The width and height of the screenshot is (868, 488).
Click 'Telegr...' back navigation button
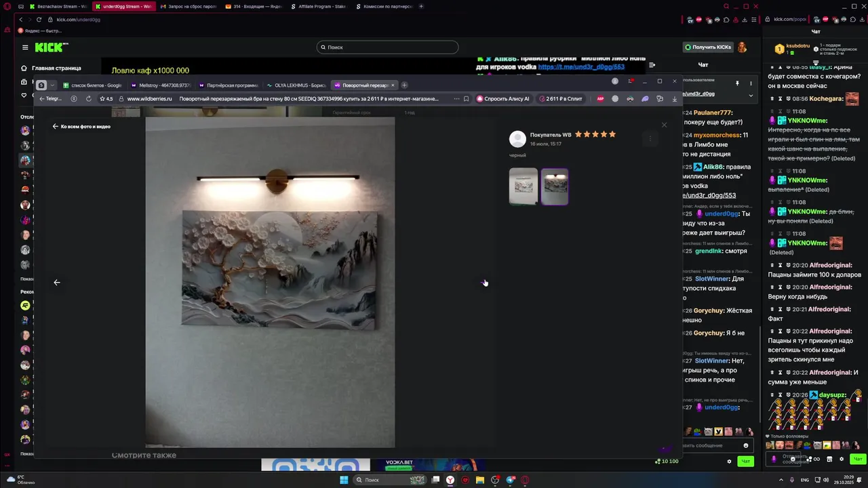(x=51, y=99)
